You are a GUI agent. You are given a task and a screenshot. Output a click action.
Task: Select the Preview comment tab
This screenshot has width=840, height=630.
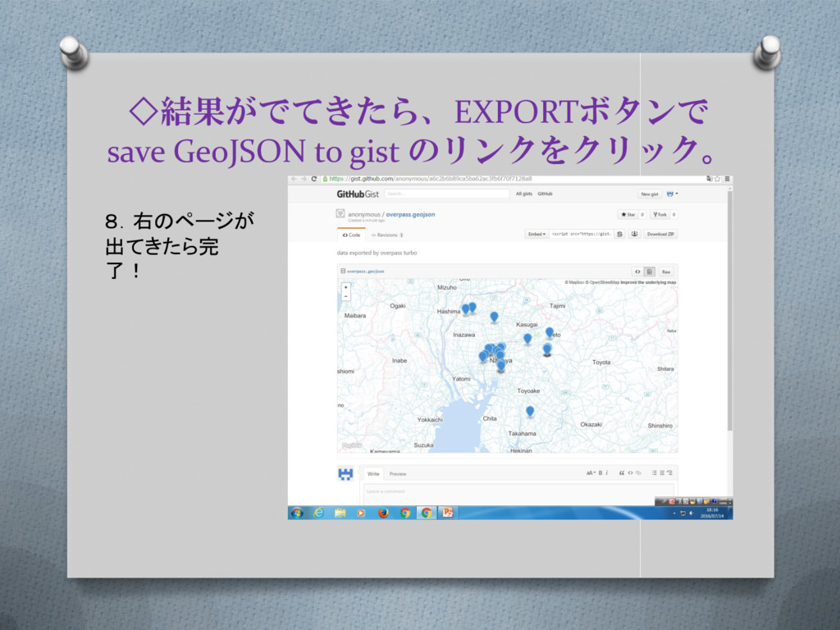[398, 473]
